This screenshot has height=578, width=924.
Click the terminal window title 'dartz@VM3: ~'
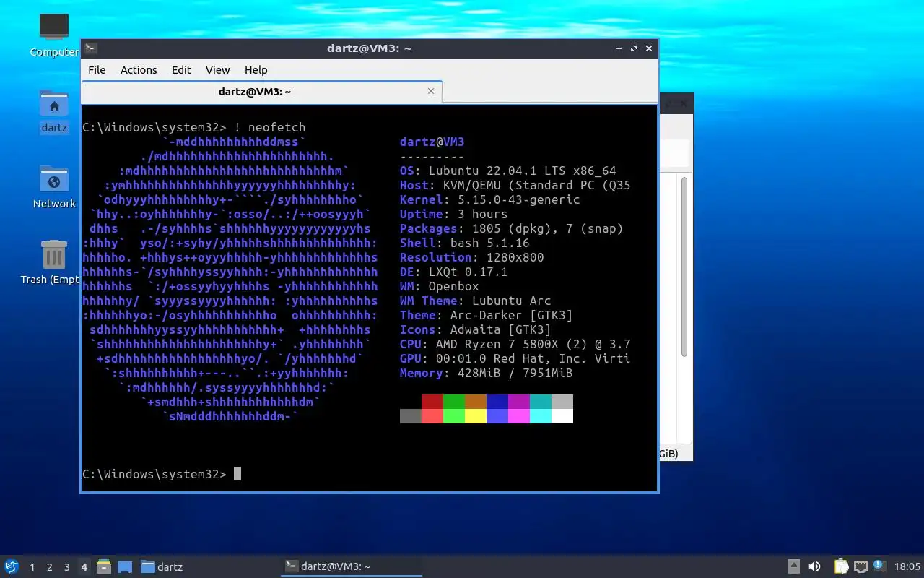pos(369,48)
